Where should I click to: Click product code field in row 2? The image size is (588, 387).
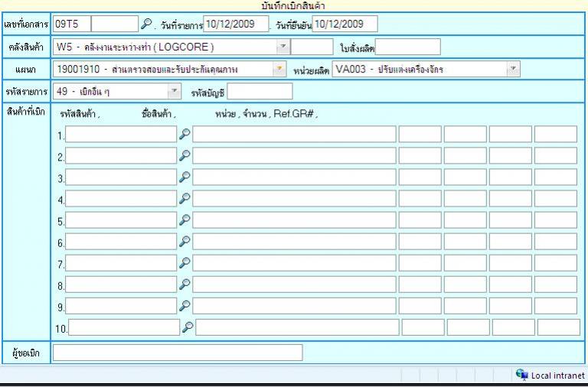pyautogui.click(x=121, y=155)
